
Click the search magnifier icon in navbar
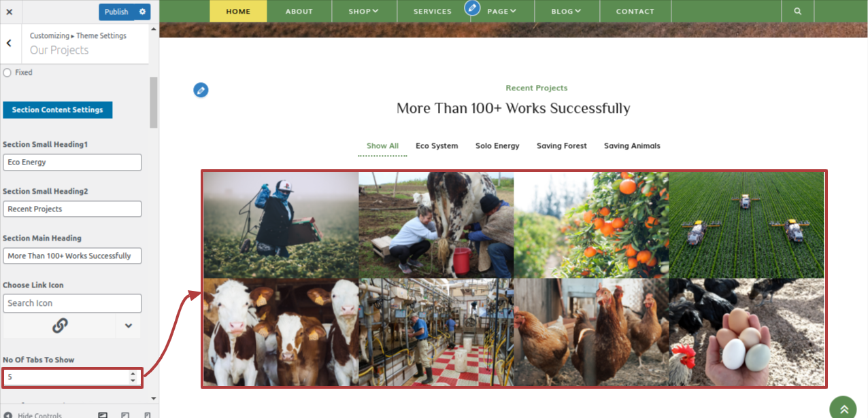pyautogui.click(x=797, y=12)
